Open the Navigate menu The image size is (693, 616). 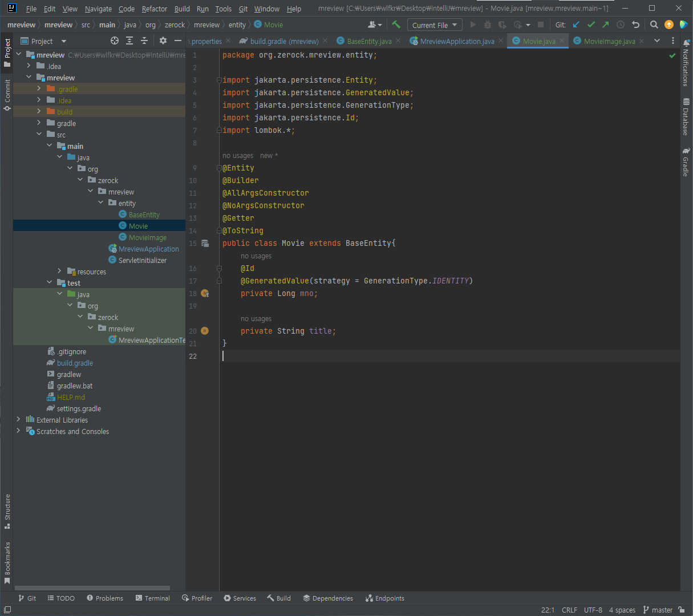pos(98,9)
